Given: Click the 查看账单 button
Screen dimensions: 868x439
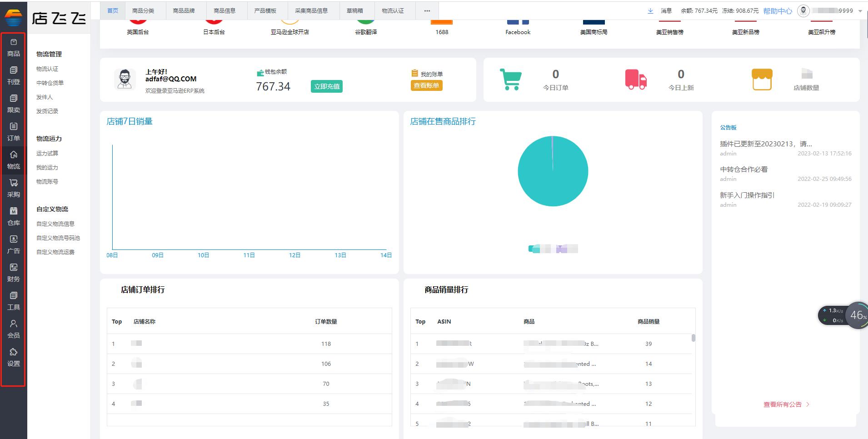Looking at the screenshot, I should [x=426, y=85].
